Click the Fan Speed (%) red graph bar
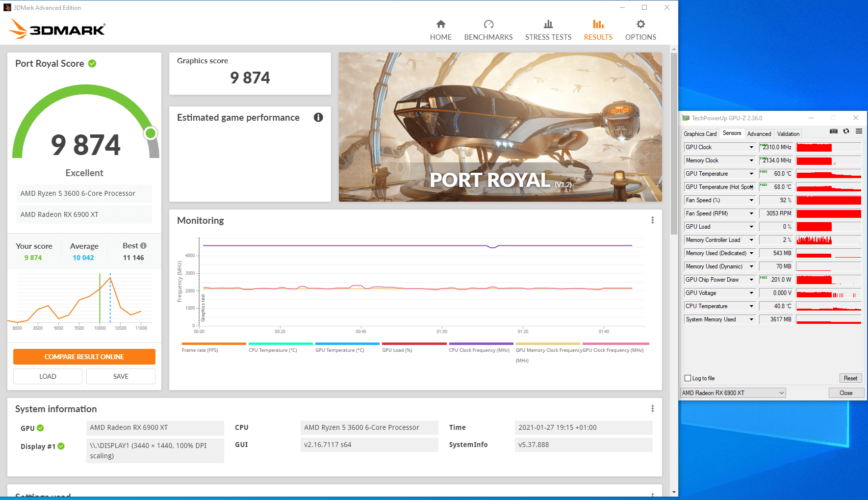 coord(828,200)
